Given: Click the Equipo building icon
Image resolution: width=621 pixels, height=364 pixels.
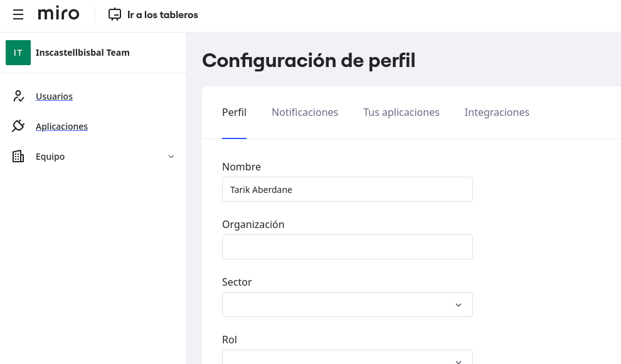Looking at the screenshot, I should point(18,157).
